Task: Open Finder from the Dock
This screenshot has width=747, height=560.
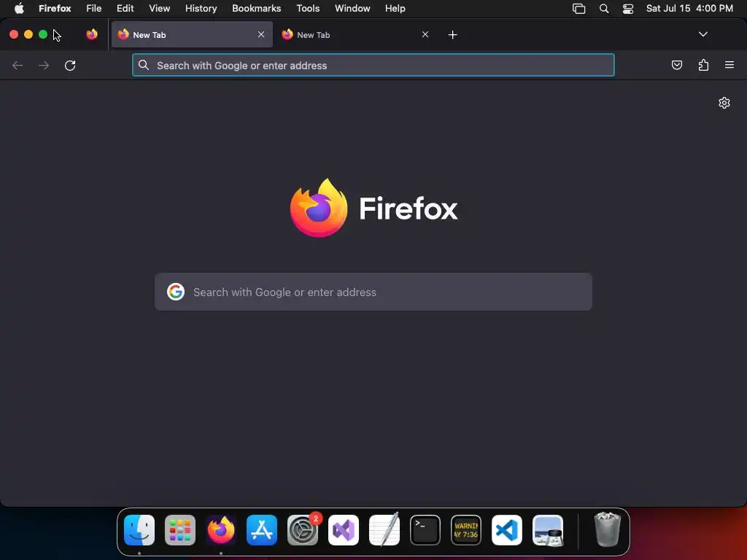Action: pyautogui.click(x=139, y=530)
